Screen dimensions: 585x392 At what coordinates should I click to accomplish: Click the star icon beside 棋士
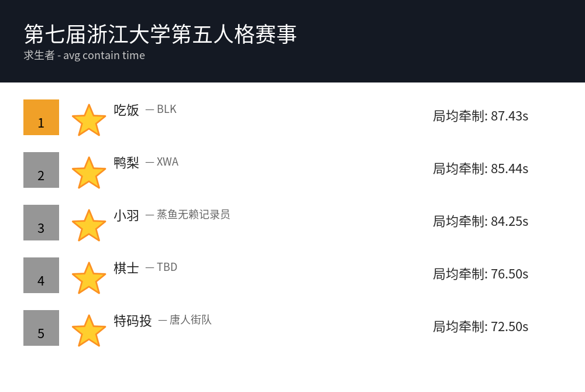click(x=89, y=278)
